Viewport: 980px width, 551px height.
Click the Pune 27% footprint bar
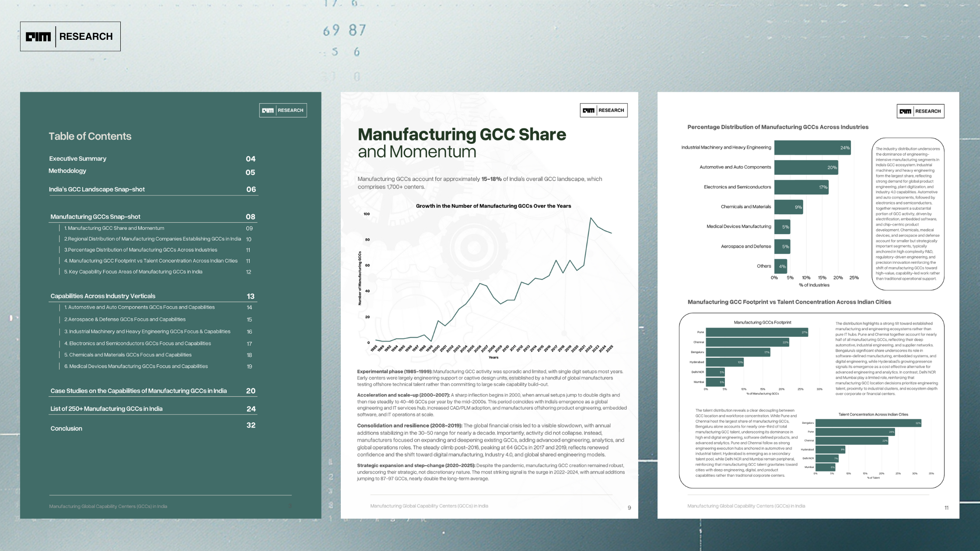(x=756, y=332)
